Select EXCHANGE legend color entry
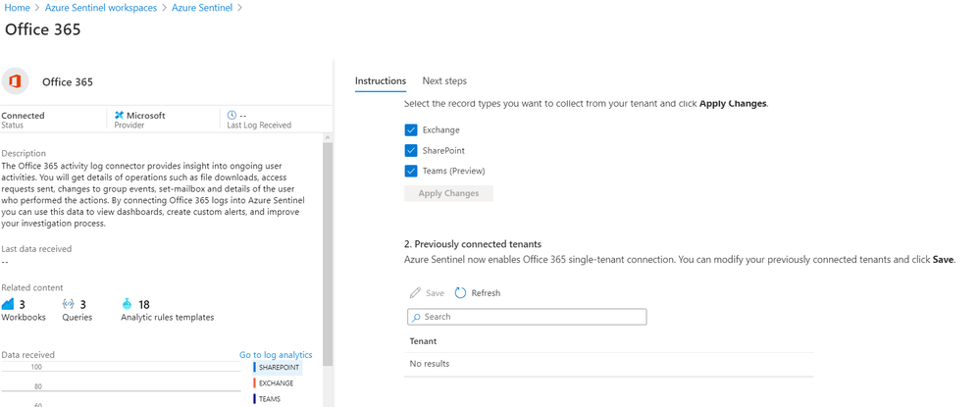 coord(273,383)
